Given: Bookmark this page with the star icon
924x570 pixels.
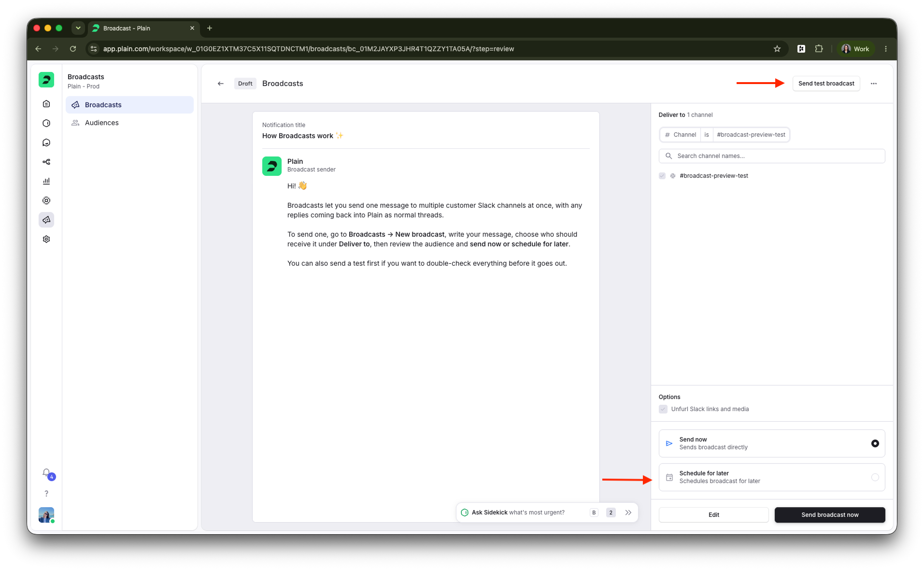Looking at the screenshot, I should (x=777, y=49).
